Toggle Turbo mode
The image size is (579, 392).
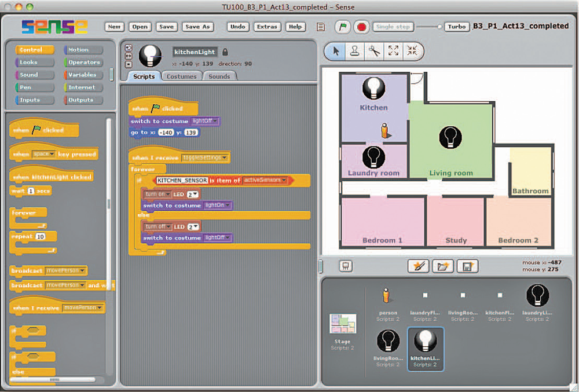[x=456, y=27]
